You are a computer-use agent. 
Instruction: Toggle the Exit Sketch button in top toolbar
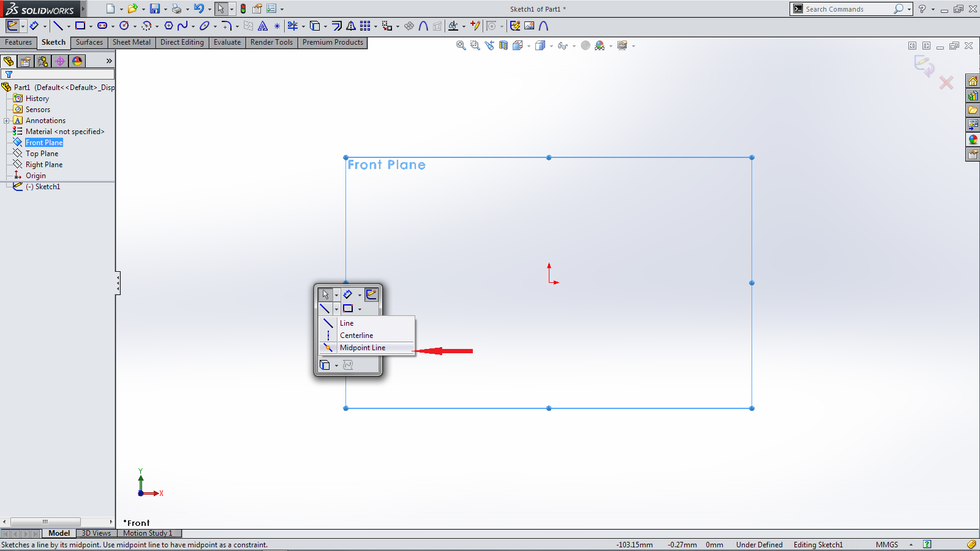pos(12,26)
